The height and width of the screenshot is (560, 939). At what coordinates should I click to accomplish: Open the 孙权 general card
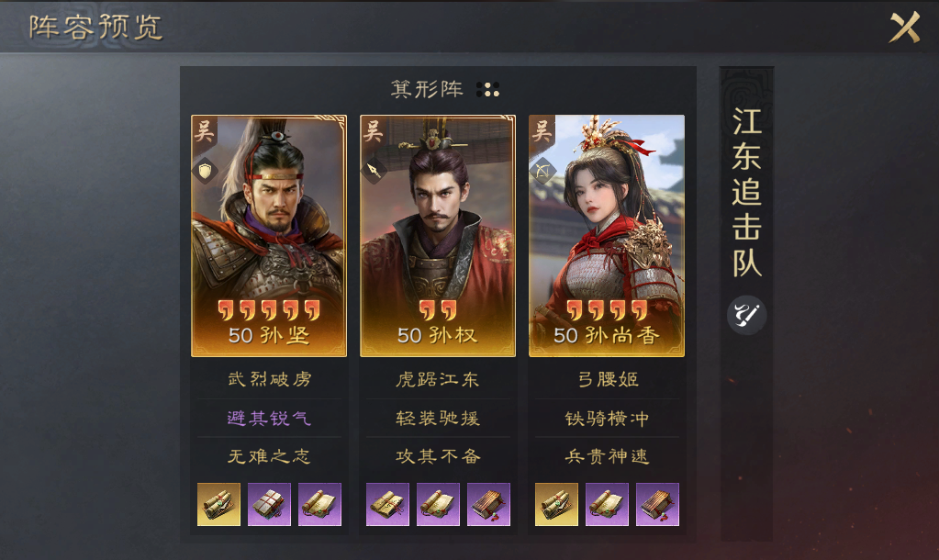tap(438, 236)
